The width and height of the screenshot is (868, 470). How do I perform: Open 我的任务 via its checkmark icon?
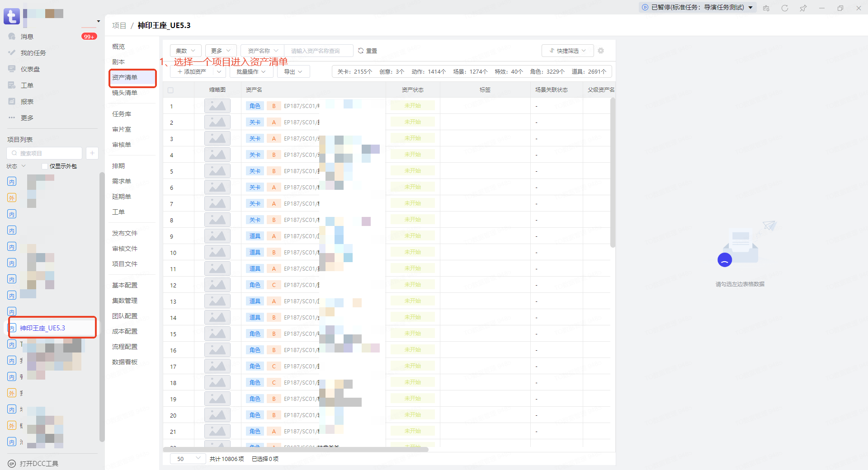[x=12, y=52]
